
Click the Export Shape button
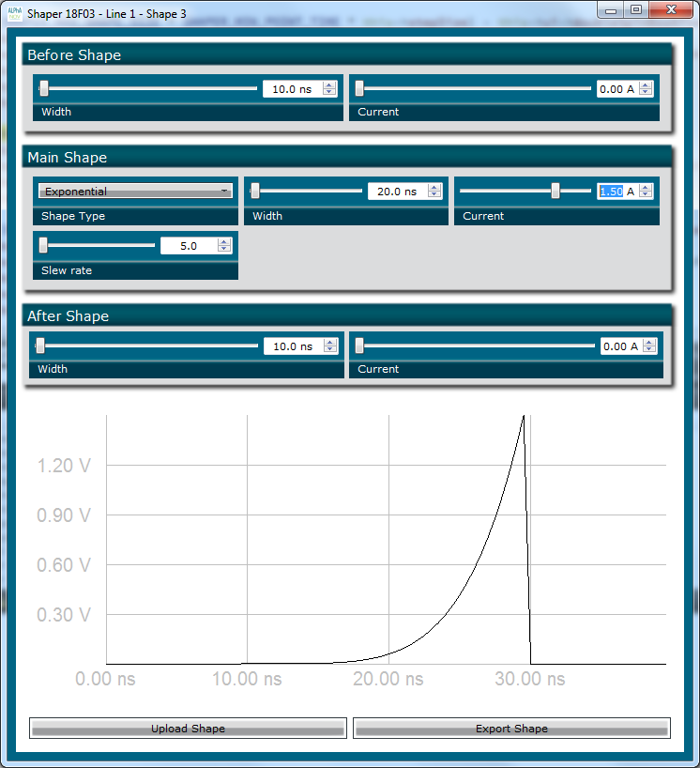(511, 729)
